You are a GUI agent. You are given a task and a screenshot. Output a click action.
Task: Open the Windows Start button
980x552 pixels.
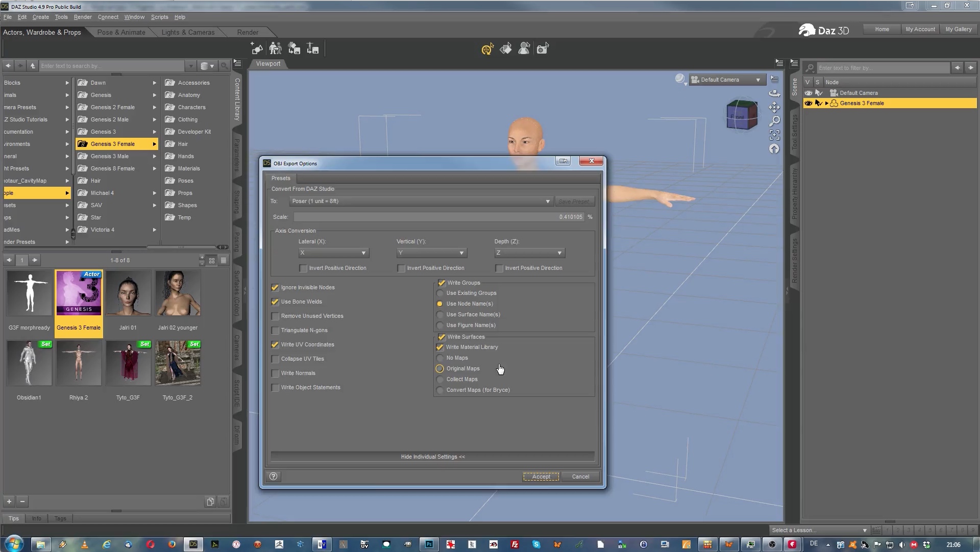coord(14,544)
